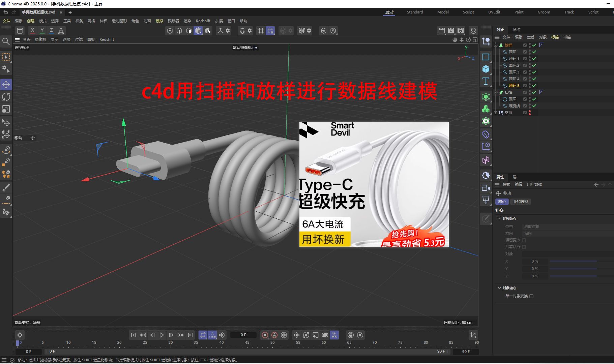The height and width of the screenshot is (364, 614).
Task: Switch to the Model layout at top right
Action: tap(442, 12)
